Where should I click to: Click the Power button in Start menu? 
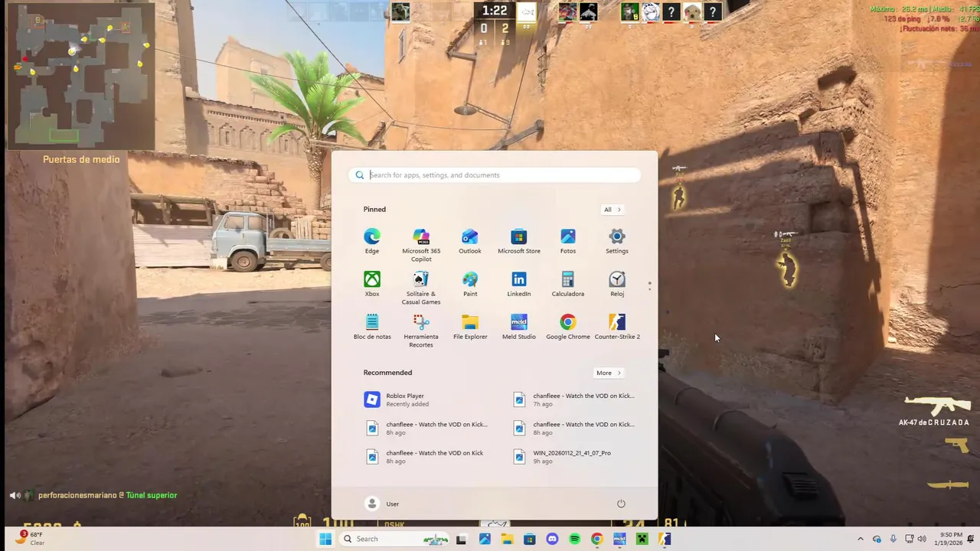tap(621, 504)
